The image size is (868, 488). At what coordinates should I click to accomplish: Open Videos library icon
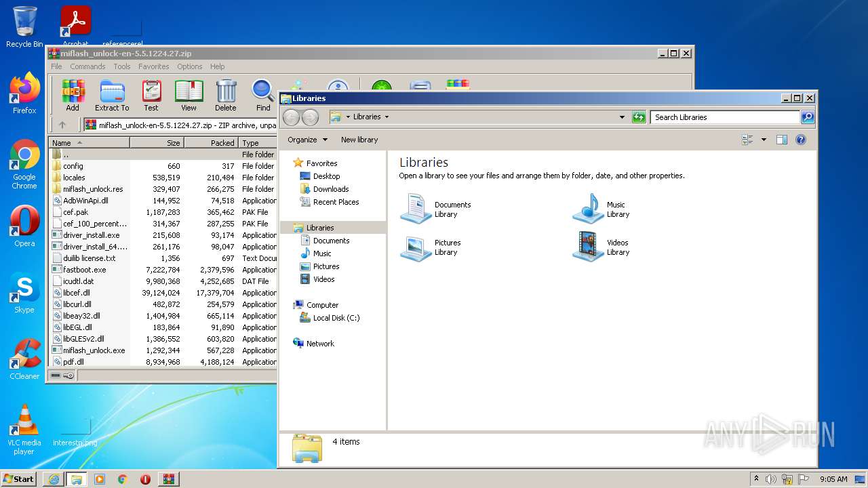click(x=588, y=247)
